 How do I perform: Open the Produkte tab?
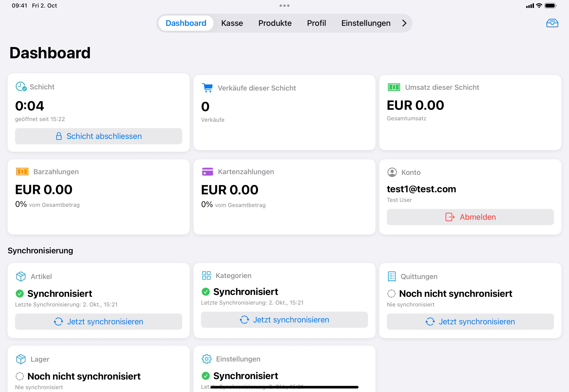click(275, 23)
